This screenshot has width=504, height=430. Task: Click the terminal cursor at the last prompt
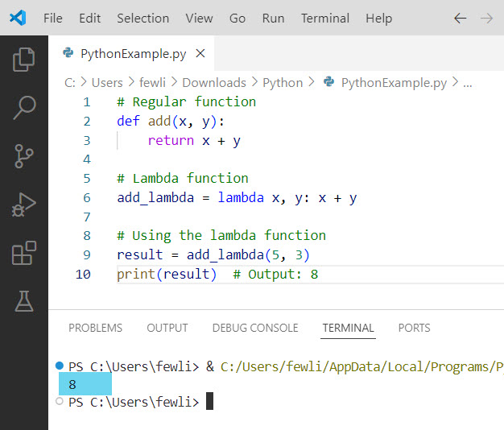click(209, 401)
